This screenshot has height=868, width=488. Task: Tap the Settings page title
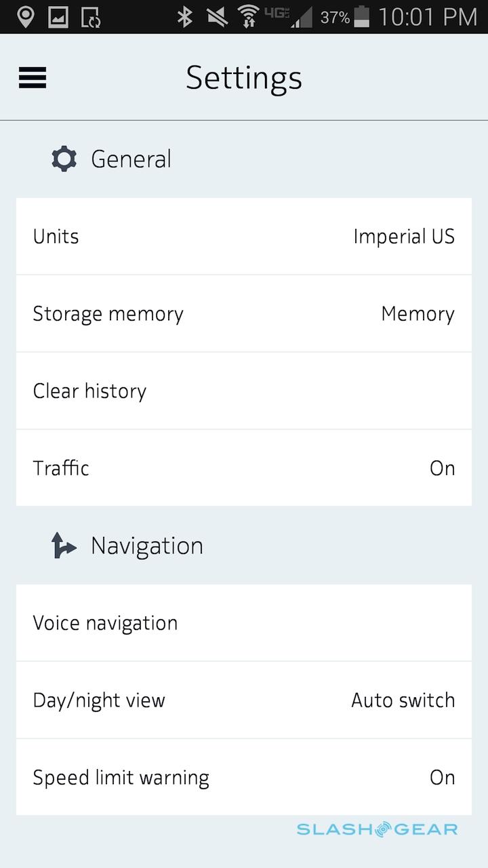[x=244, y=78]
